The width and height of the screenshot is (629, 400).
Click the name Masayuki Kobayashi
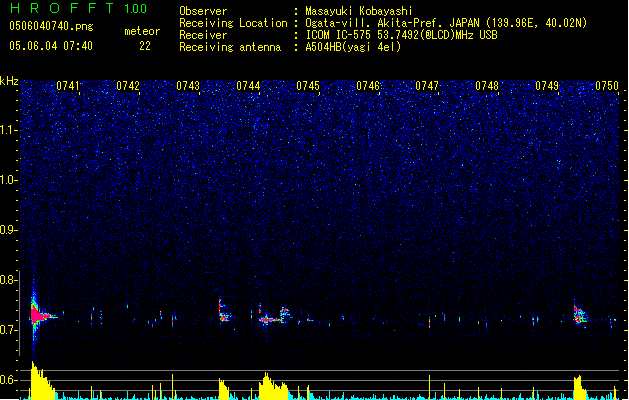pos(359,11)
